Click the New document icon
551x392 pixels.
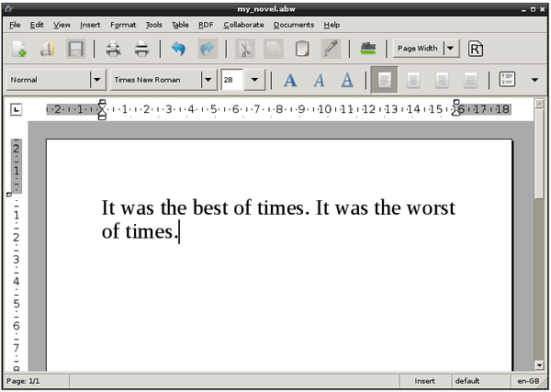pyautogui.click(x=19, y=49)
